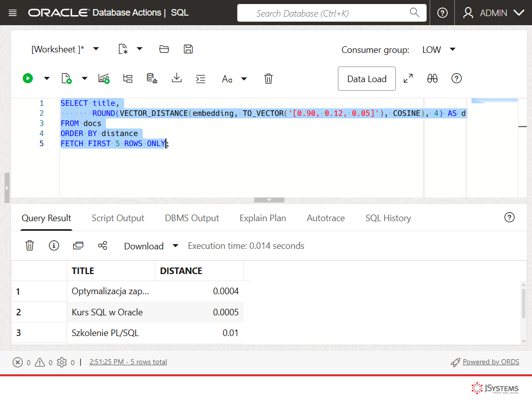Click the errors count icon in status bar
The height and width of the screenshot is (402, 532).
click(18, 362)
